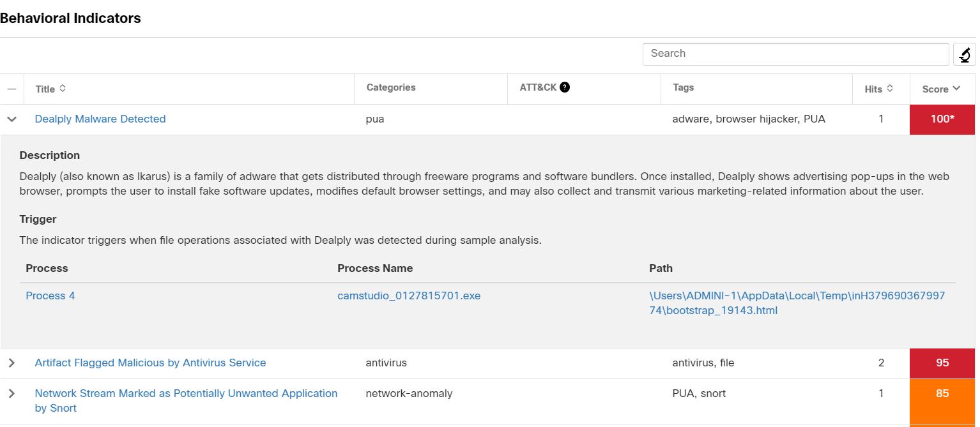Click the microscope icon next to Search
Viewport: 980px width, 427px height.
(x=964, y=55)
